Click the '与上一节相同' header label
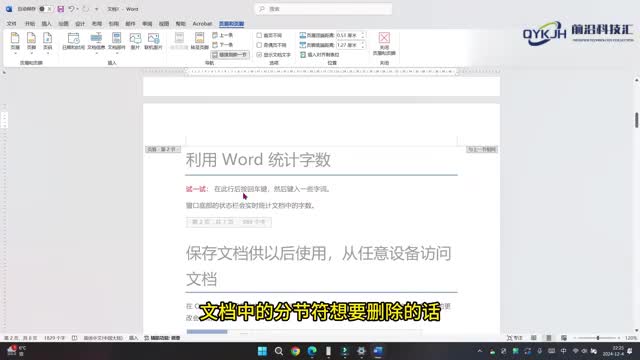The width and height of the screenshot is (640, 360). [x=482, y=149]
